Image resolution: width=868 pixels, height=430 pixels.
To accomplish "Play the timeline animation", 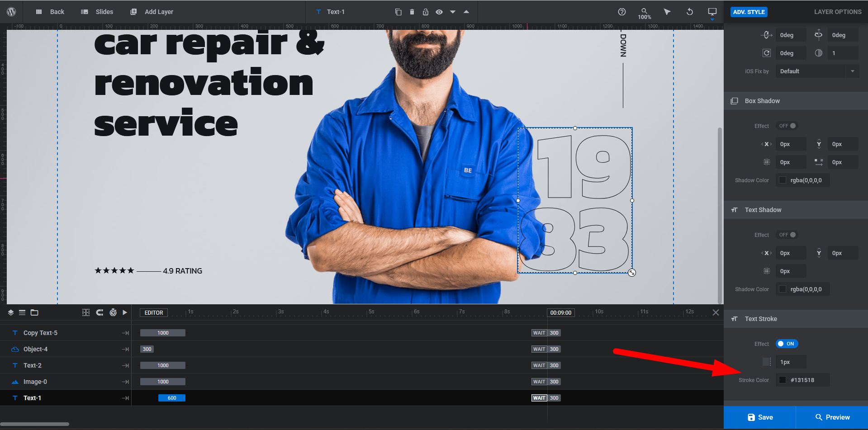I will click(x=125, y=312).
